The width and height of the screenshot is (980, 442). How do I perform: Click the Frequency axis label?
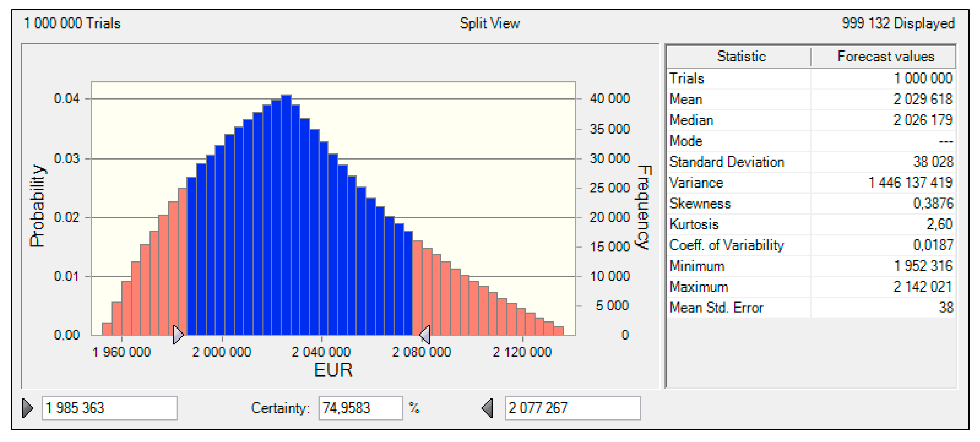[644, 208]
